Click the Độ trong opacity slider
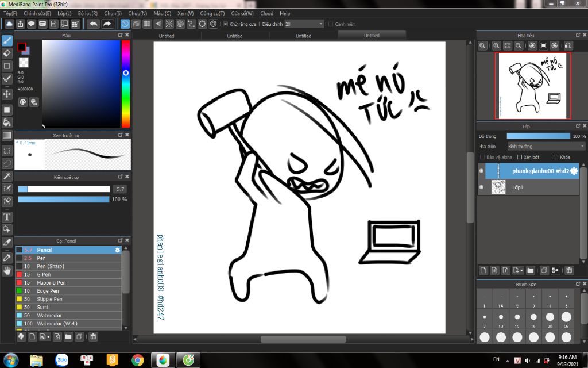This screenshot has width=588, height=368. point(538,136)
